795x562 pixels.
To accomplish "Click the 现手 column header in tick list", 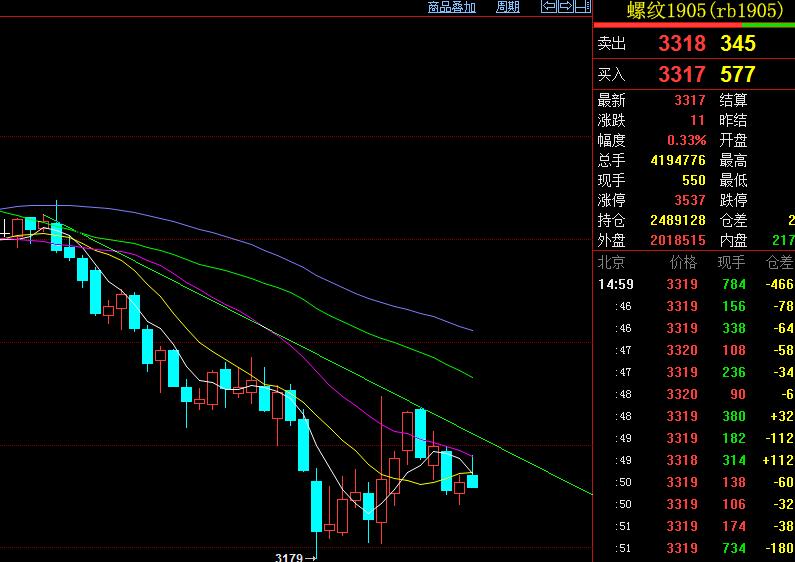I will [x=731, y=262].
